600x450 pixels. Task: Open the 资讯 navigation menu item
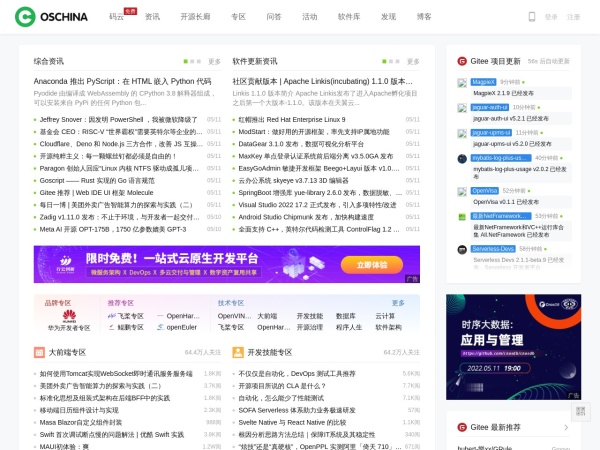(152, 17)
